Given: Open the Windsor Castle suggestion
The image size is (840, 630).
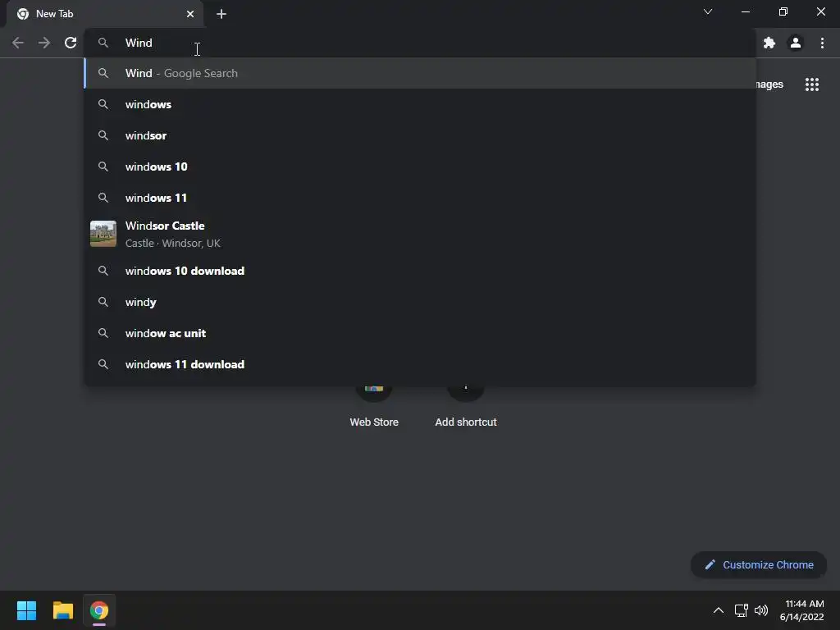Looking at the screenshot, I should pyautogui.click(x=421, y=234).
